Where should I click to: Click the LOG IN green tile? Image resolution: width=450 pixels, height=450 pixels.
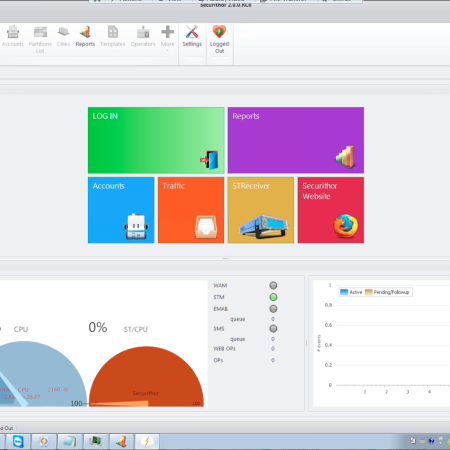[x=156, y=140]
